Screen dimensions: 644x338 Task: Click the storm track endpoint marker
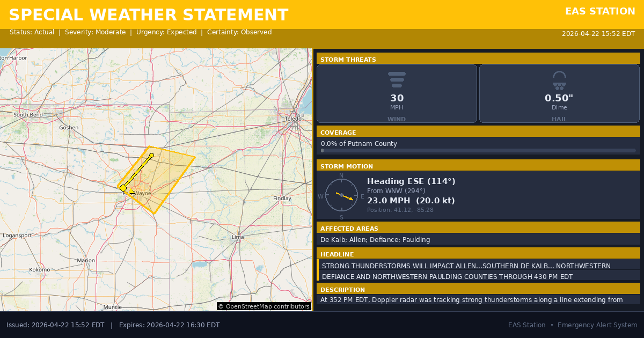[152, 156]
